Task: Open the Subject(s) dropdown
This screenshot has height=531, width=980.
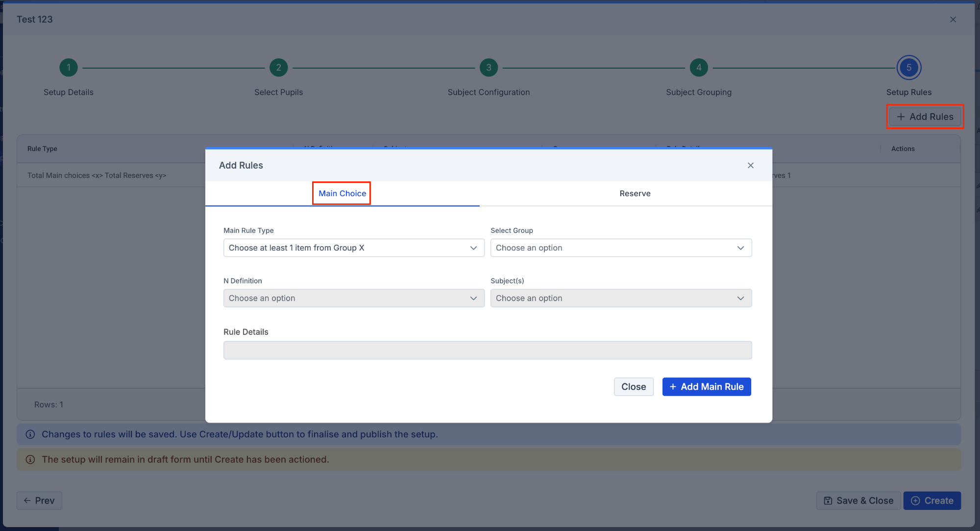Action: pos(621,298)
